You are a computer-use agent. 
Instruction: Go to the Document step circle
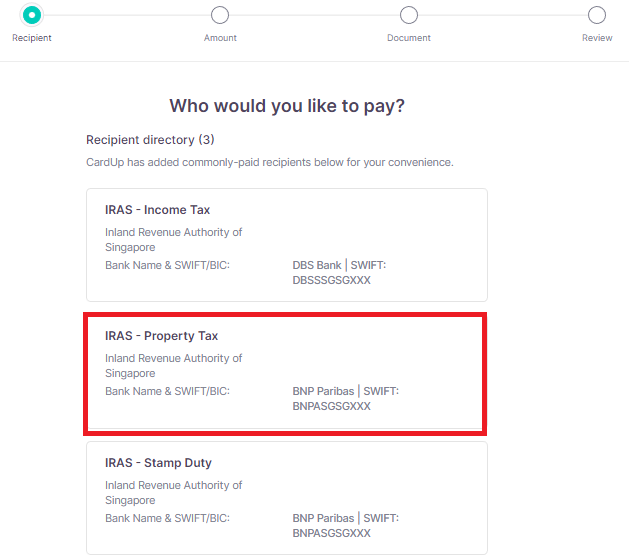(x=409, y=14)
